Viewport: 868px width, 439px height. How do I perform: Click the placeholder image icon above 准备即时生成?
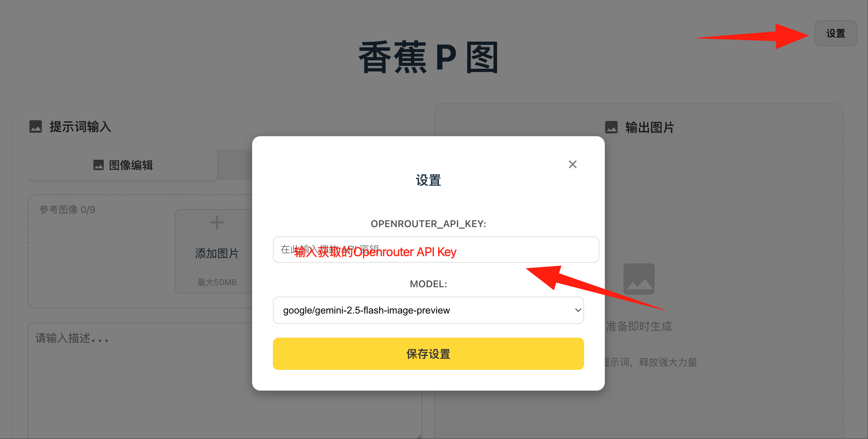(x=639, y=279)
